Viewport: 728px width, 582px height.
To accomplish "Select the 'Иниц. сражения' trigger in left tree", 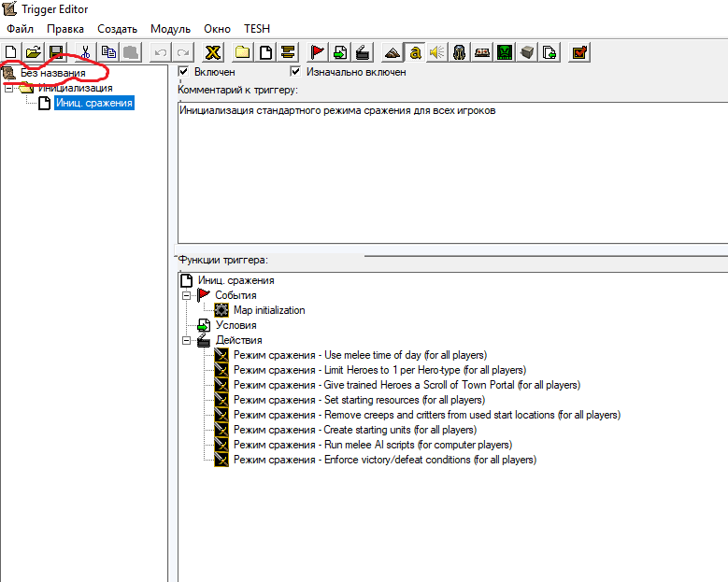I will (x=94, y=103).
